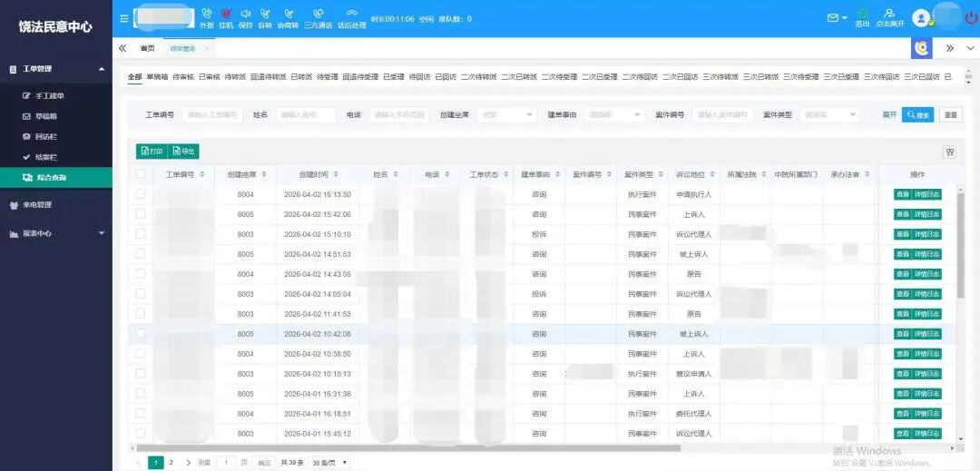The image size is (980, 471).
Task: Click the blue 搜索 search button
Action: pos(917,115)
